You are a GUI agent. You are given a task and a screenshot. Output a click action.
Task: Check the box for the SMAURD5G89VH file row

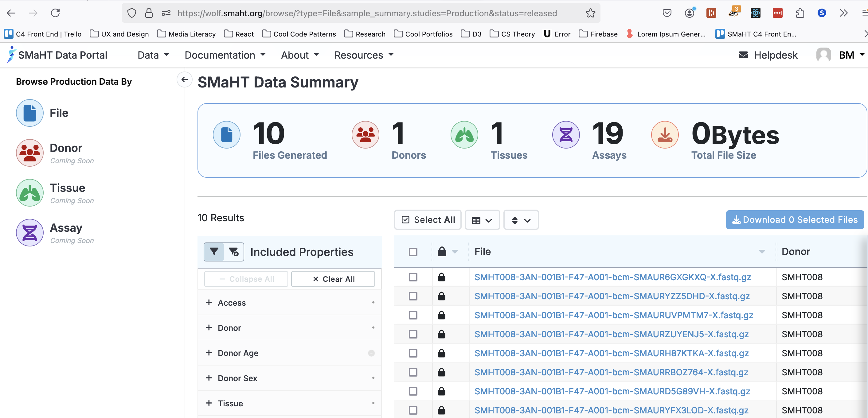click(x=413, y=391)
